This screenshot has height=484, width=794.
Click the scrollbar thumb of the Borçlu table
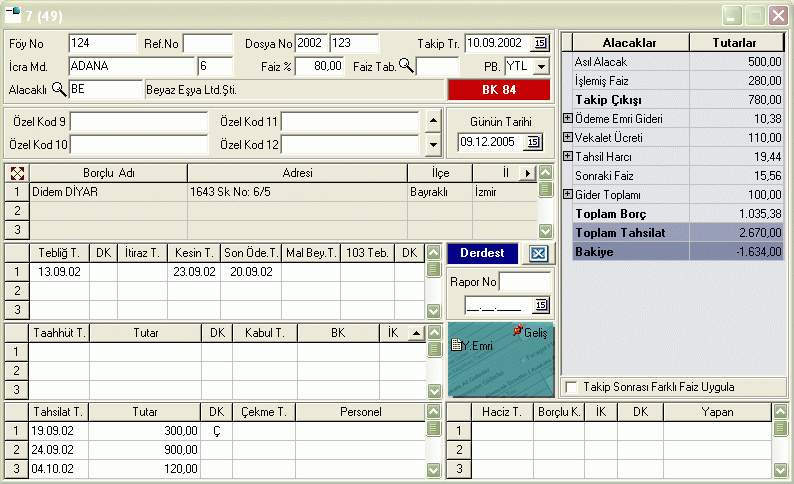click(x=545, y=189)
